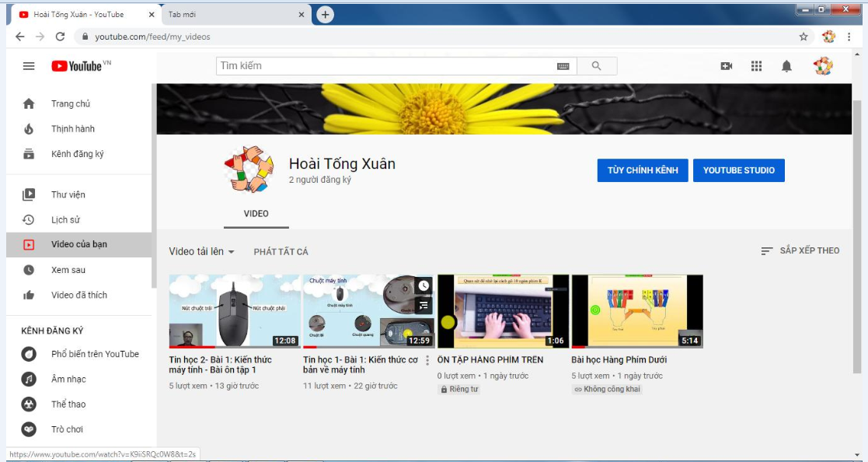
Task: Click the Không công khai badge
Action: 607,390
